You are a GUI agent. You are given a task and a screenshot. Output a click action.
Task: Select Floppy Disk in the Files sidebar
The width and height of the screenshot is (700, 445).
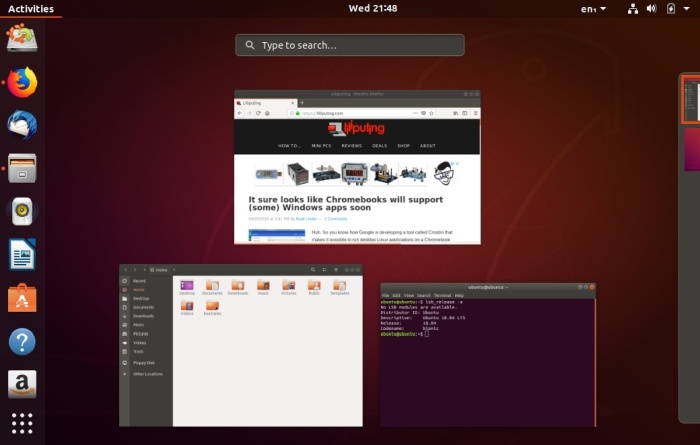point(146,363)
